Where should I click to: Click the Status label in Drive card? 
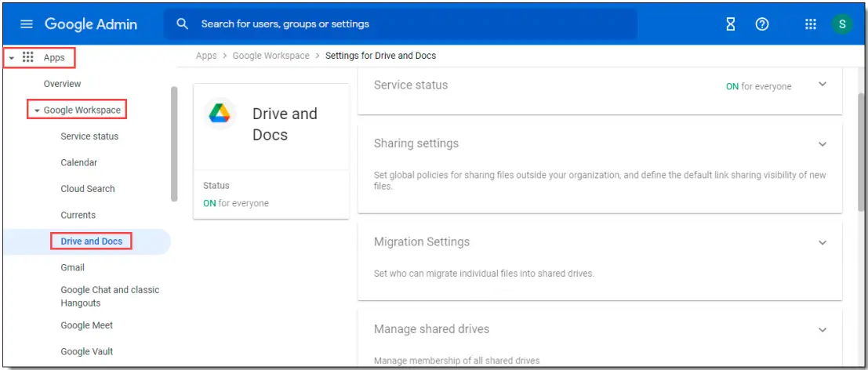pyautogui.click(x=216, y=185)
